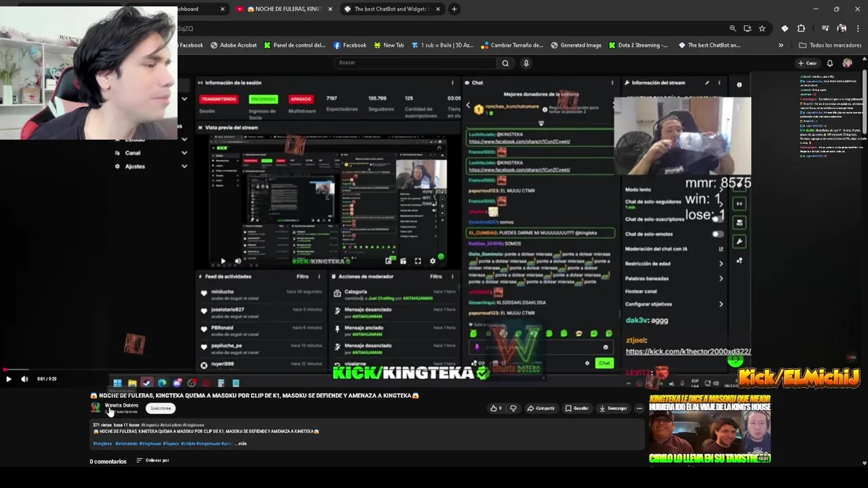Open the recommended Kingteka Masoku video thumbnail

click(709, 429)
